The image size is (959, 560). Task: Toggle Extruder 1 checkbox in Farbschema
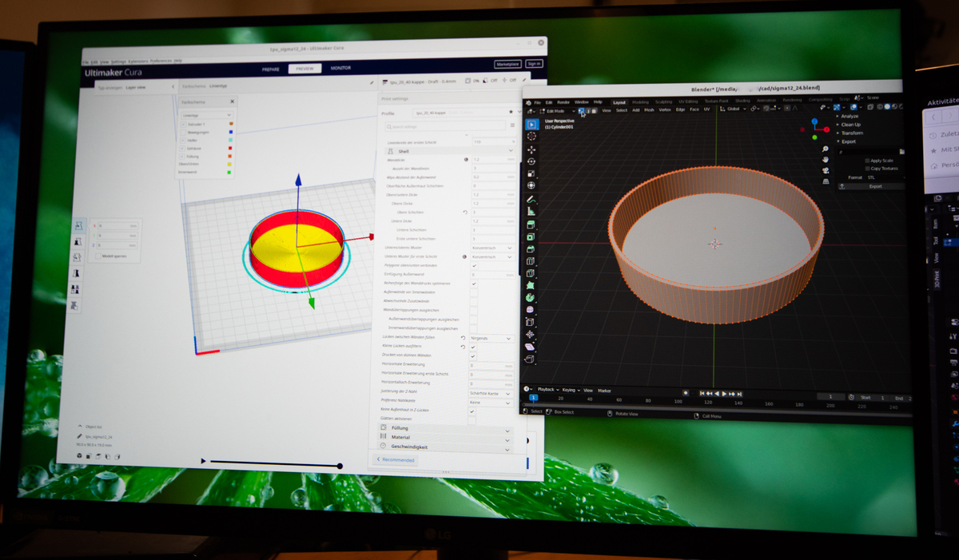coord(183,125)
